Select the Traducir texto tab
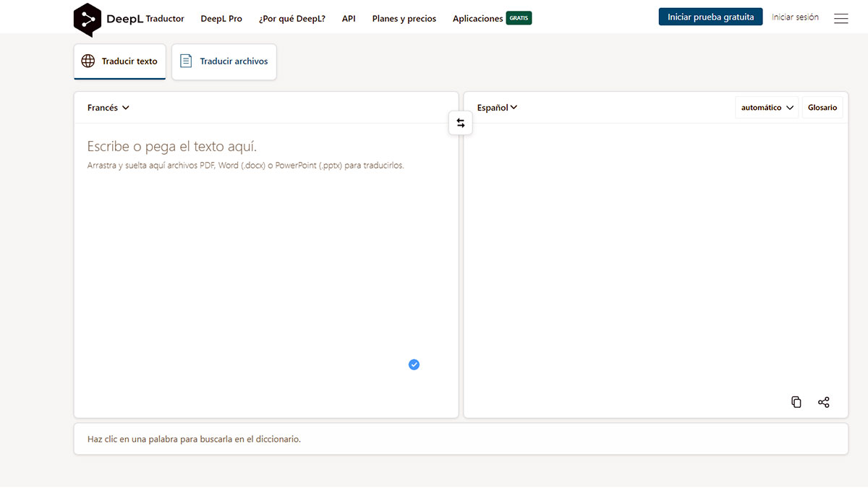Screen dimensions: 868x488 point(120,61)
